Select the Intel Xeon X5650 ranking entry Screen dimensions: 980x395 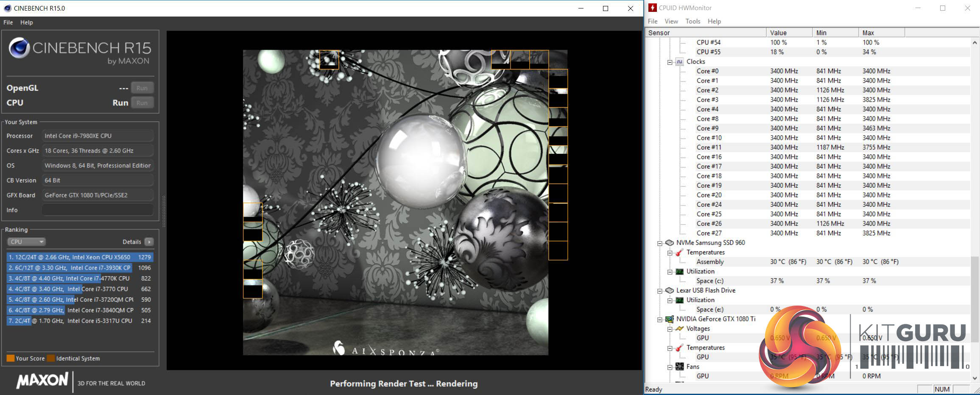tap(79, 257)
